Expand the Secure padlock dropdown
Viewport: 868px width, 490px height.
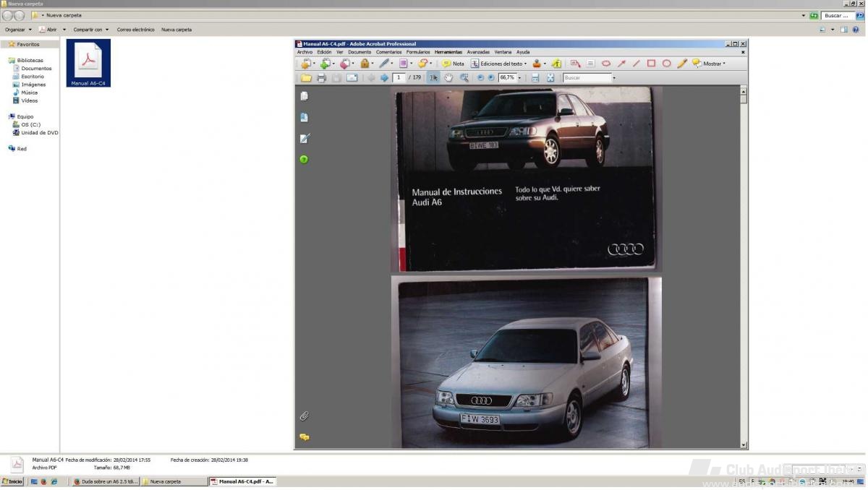tap(373, 64)
